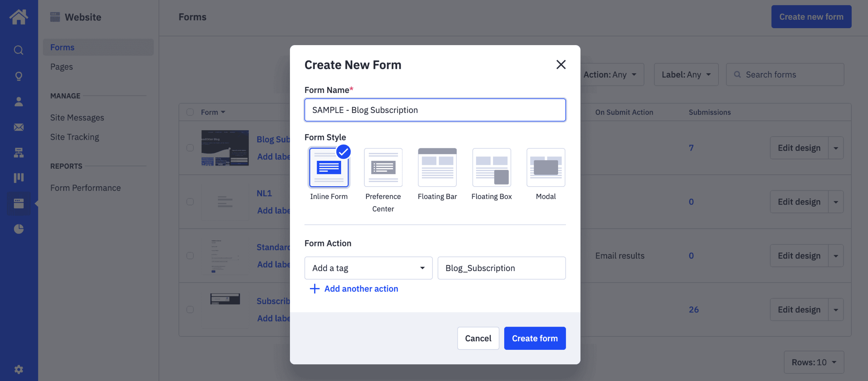The width and height of the screenshot is (868, 381).
Task: Choose the Floating Bar form style
Action: (x=437, y=167)
